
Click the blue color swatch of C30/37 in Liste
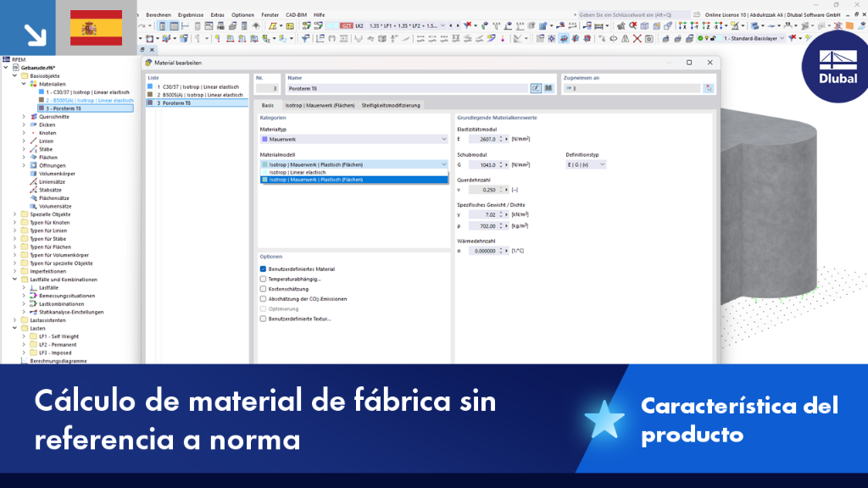[x=150, y=87]
